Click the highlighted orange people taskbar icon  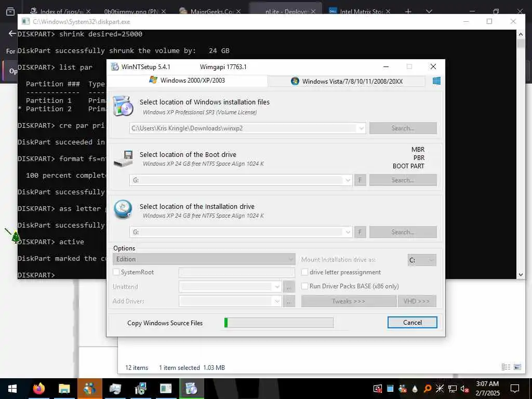tap(89, 389)
